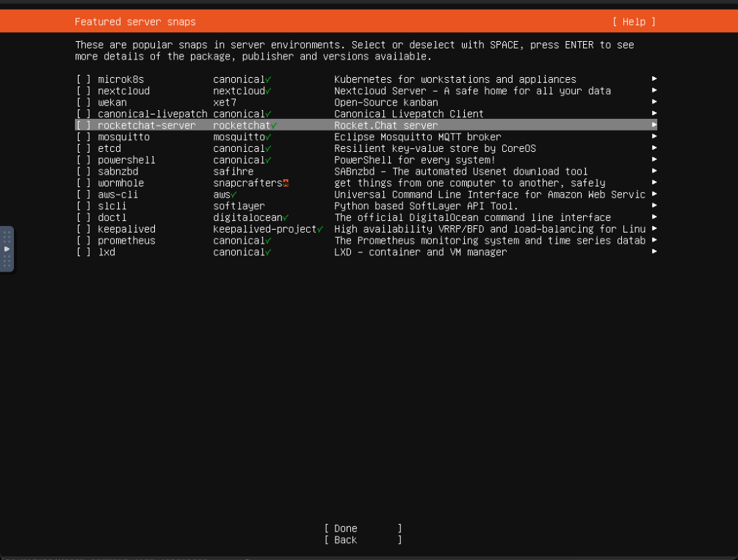
Task: Open details arrow for nextcloud row
Action: tap(654, 90)
